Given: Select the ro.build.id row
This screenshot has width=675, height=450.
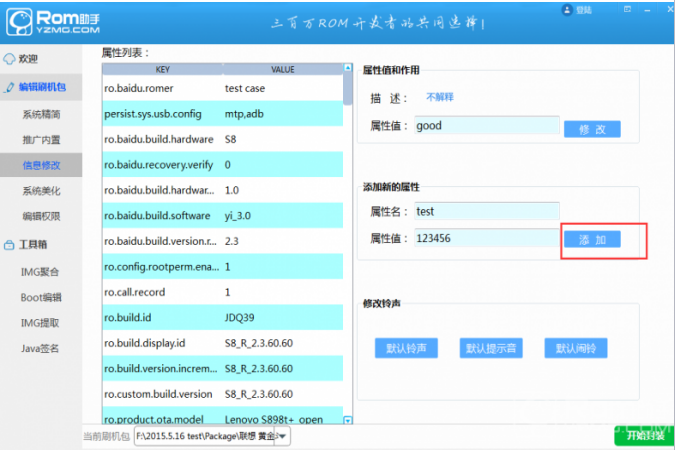Looking at the screenshot, I should coord(223,317).
